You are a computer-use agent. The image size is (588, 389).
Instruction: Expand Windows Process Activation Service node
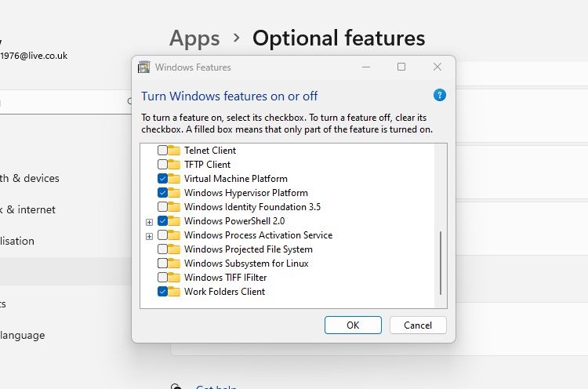point(149,236)
